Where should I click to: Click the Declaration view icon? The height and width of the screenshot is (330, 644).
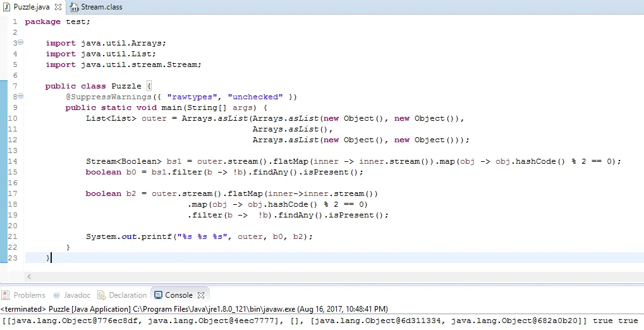102,295
